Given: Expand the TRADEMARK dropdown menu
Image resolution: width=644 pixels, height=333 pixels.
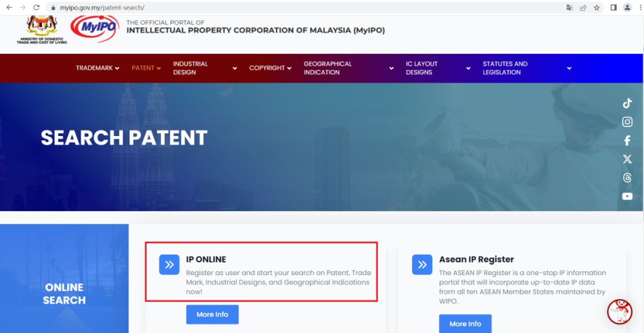Looking at the screenshot, I should coord(98,68).
